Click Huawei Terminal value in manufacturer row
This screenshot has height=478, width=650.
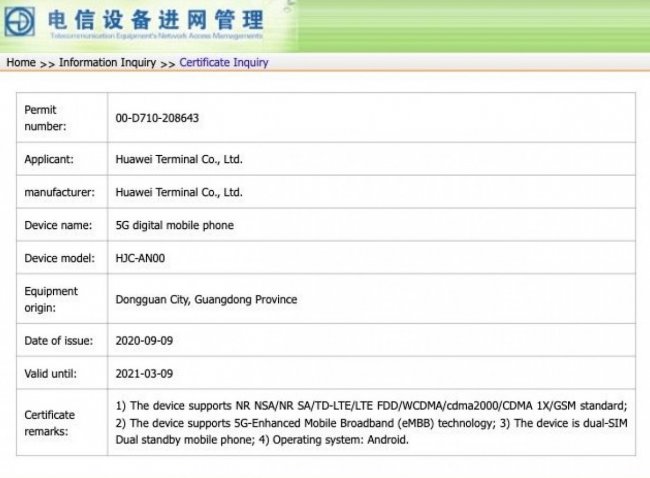coord(179,192)
